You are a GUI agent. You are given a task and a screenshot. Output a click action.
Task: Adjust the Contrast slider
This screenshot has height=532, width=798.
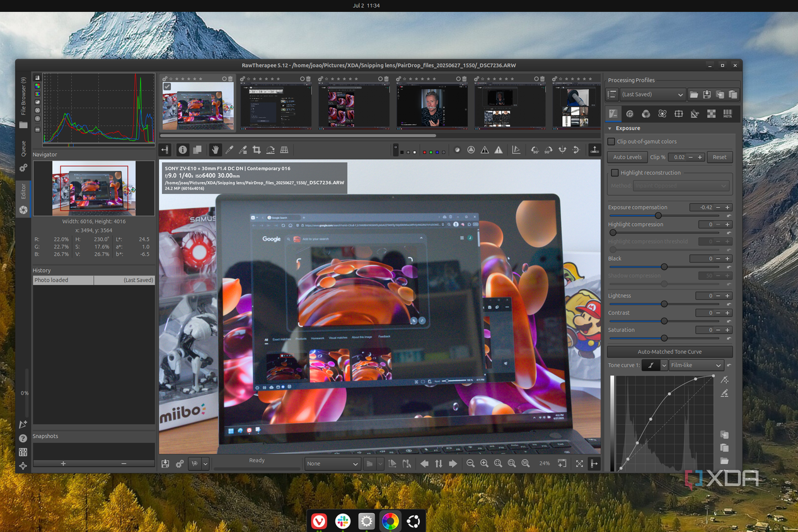tap(664, 321)
